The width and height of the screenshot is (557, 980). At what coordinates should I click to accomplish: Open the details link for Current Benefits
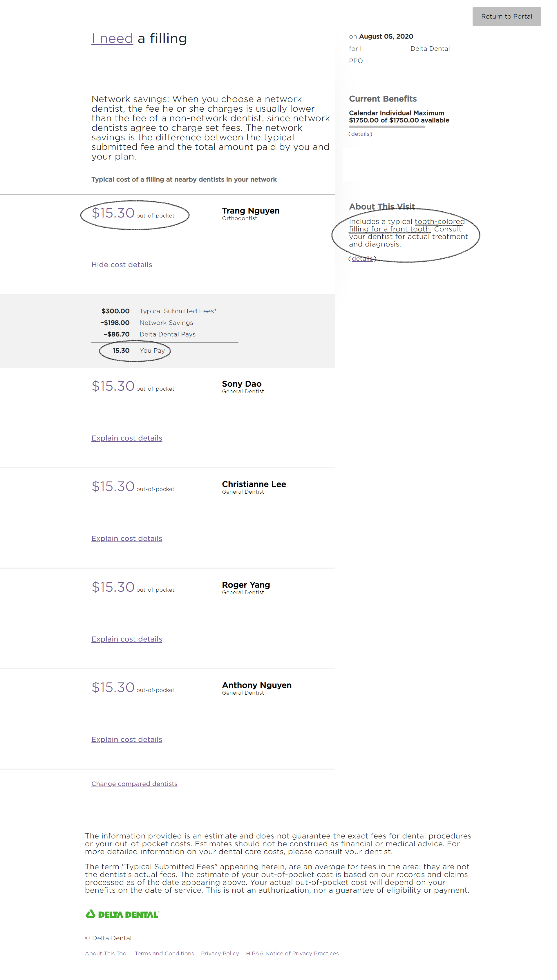(x=360, y=134)
